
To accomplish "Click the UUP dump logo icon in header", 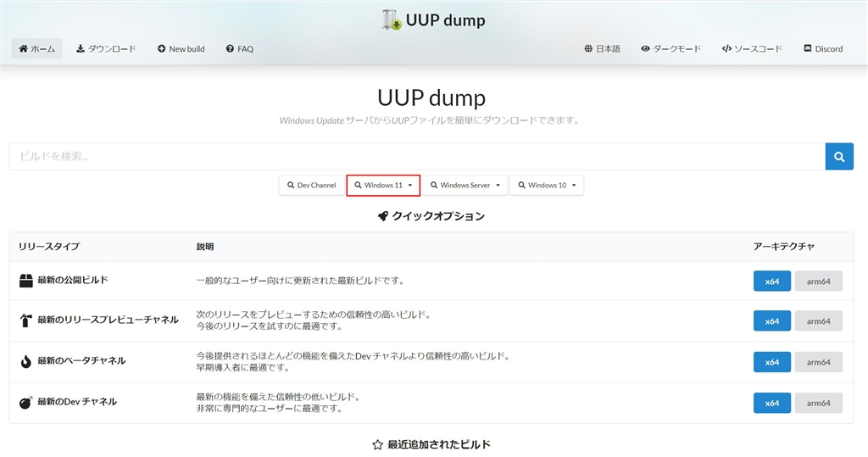I will tap(392, 20).
